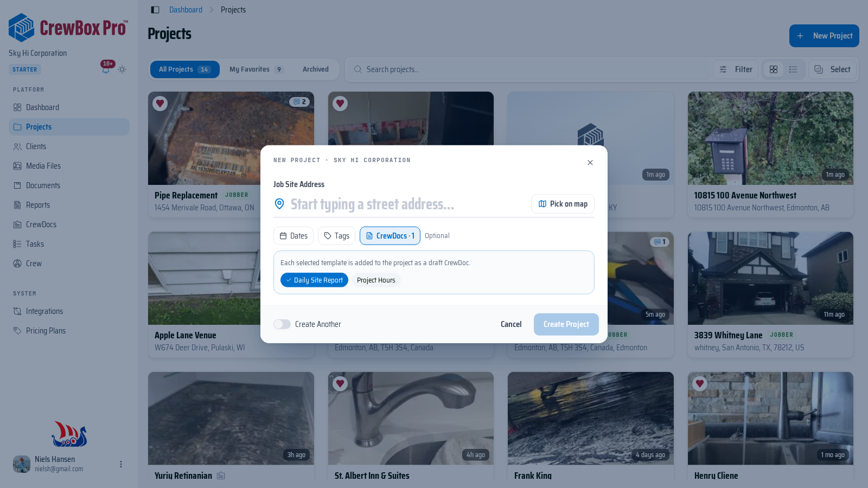Toggle sidebar collapse icon near breadcrumb
This screenshot has width=868, height=488.
coord(155,10)
